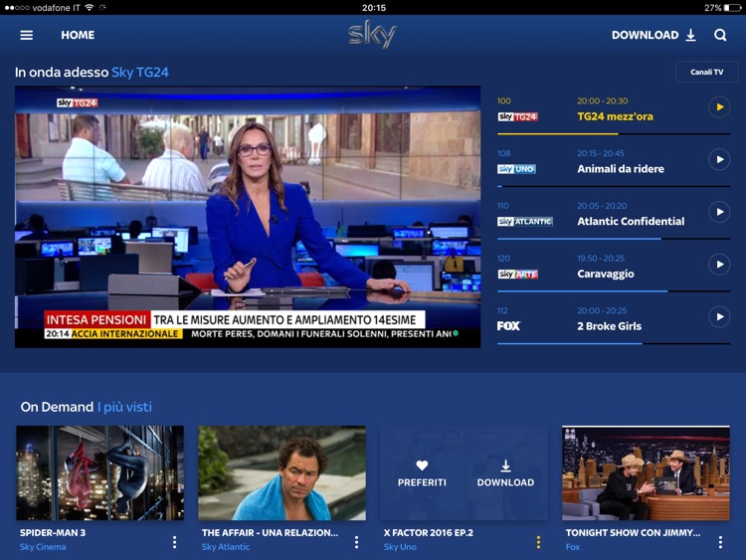Select 'TG24 mezz'ora' program title

(x=615, y=116)
